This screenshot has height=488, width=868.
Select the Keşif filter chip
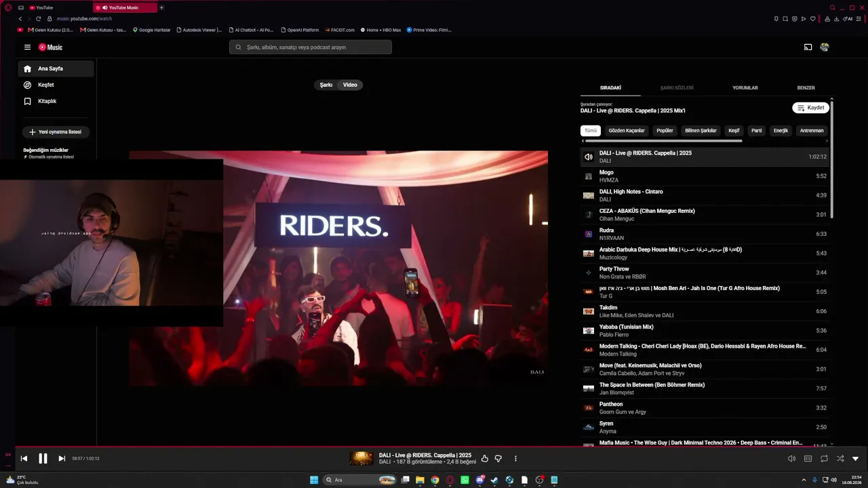coord(734,131)
